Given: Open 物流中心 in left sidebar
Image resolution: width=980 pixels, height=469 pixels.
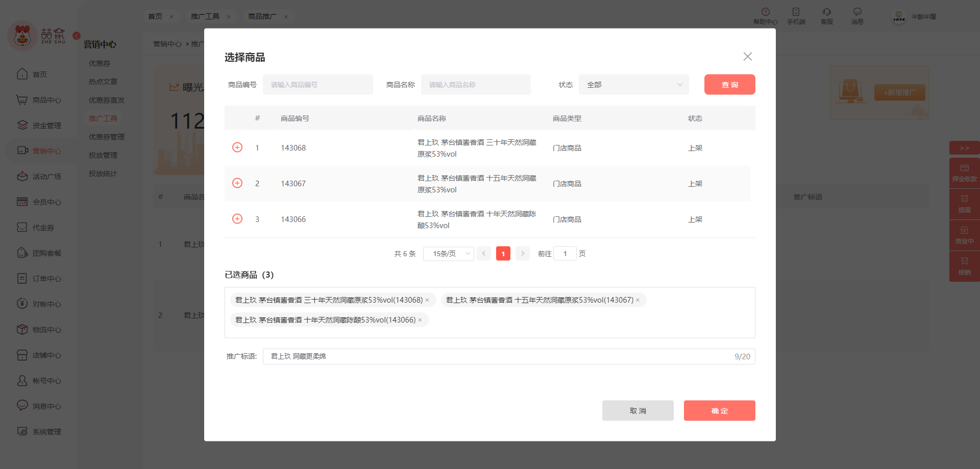Looking at the screenshot, I should (39, 330).
